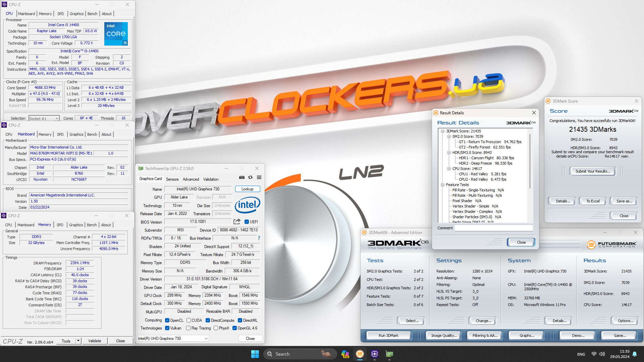This screenshot has width=644, height=362.
Task: Switch to the Sensors tab in GPU-Z
Action: (172, 179)
